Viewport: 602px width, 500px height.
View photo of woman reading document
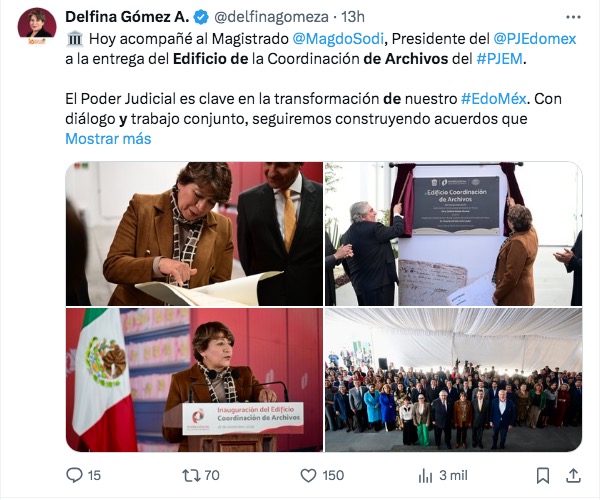[x=194, y=234]
